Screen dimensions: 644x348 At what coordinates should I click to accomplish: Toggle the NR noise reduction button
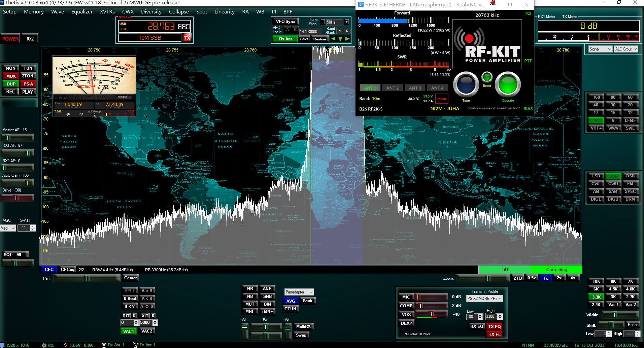[x=250, y=289]
